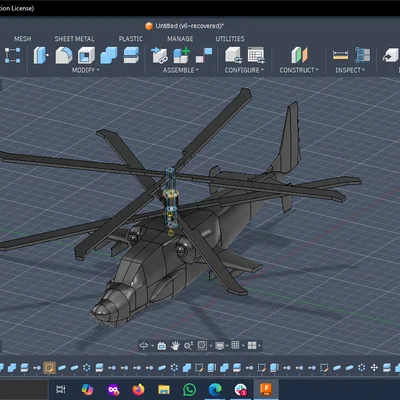Select the highlighted sketch feature in timeline

coord(49,368)
